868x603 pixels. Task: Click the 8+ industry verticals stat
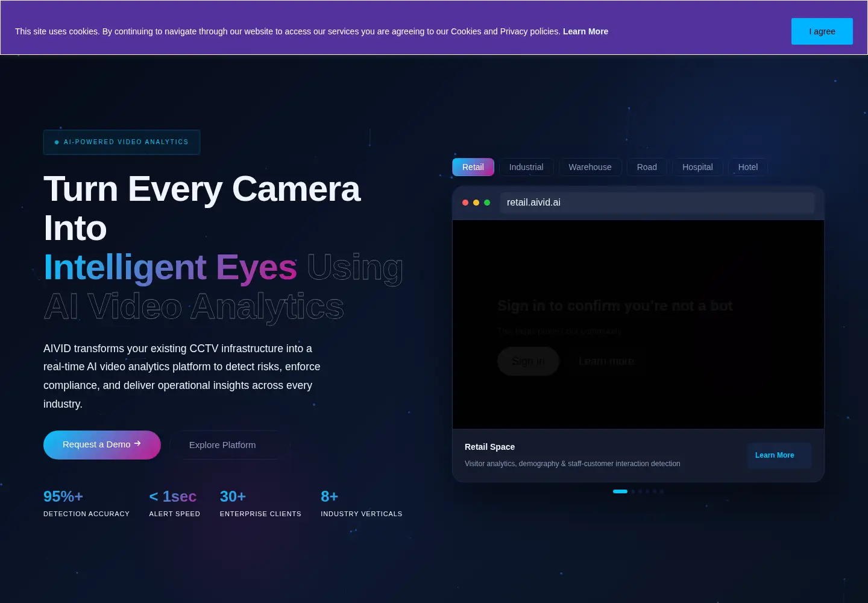(361, 504)
